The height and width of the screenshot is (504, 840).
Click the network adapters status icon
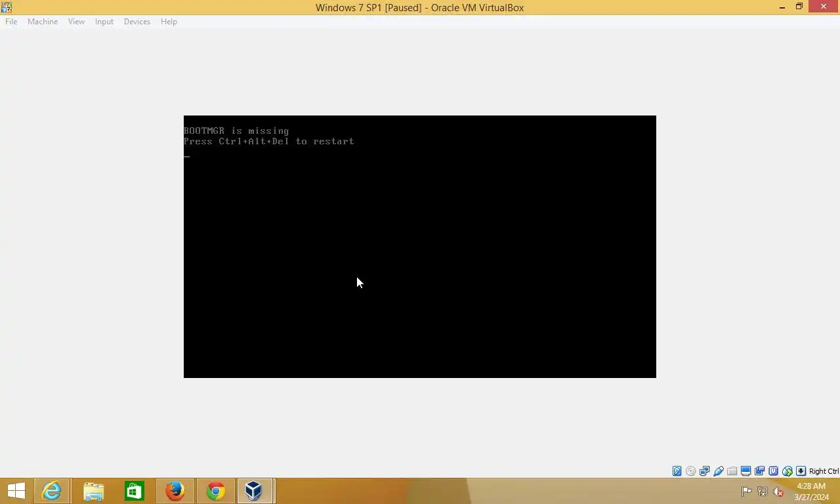pos(704,471)
